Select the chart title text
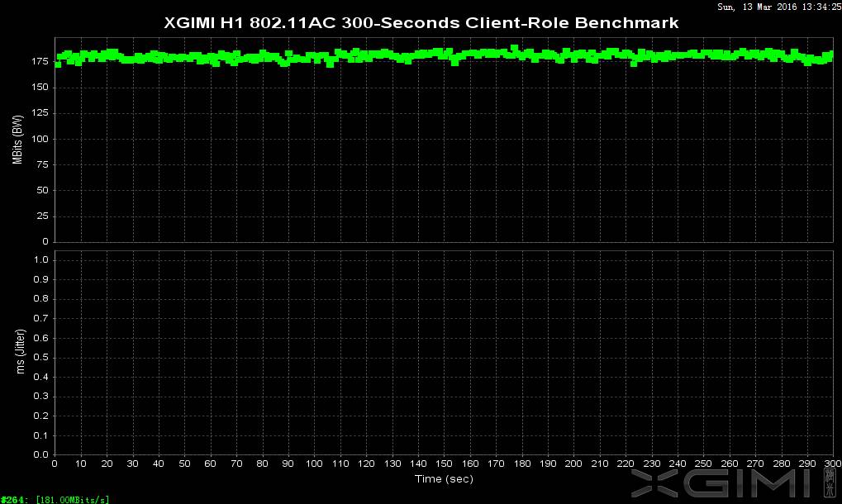This screenshot has height=504, width=842. pos(421,23)
